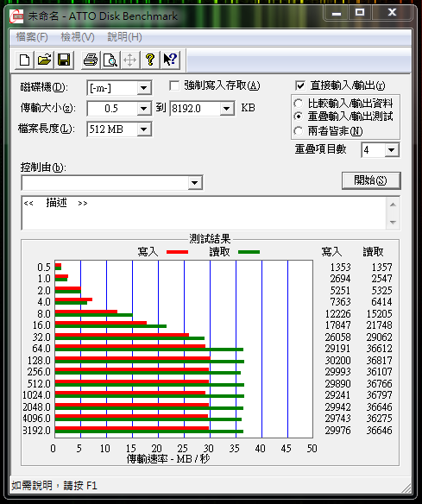This screenshot has height=504, width=422.
Task: Click the 傳輸速率 - MB / 秒 axis label
Action: pyautogui.click(x=168, y=458)
